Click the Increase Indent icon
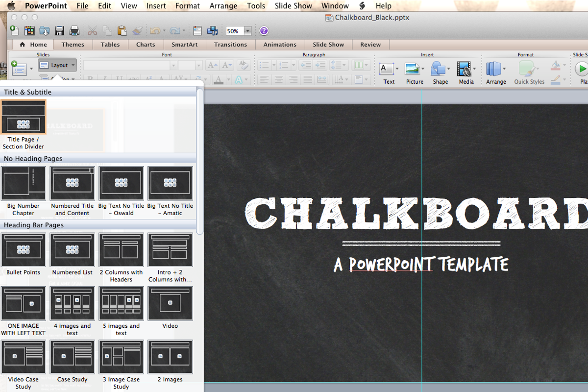 pyautogui.click(x=319, y=65)
